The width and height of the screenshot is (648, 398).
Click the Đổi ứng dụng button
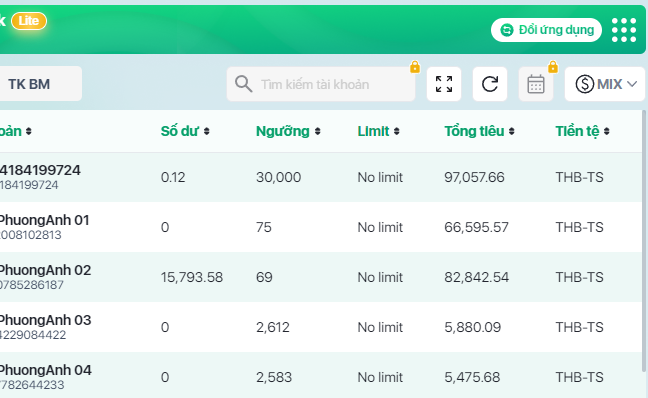[546, 30]
